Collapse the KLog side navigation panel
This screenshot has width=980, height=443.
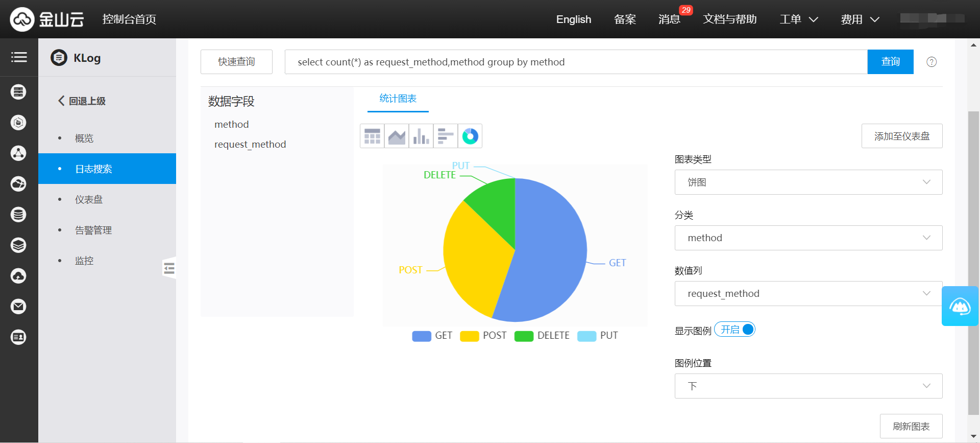click(x=169, y=268)
